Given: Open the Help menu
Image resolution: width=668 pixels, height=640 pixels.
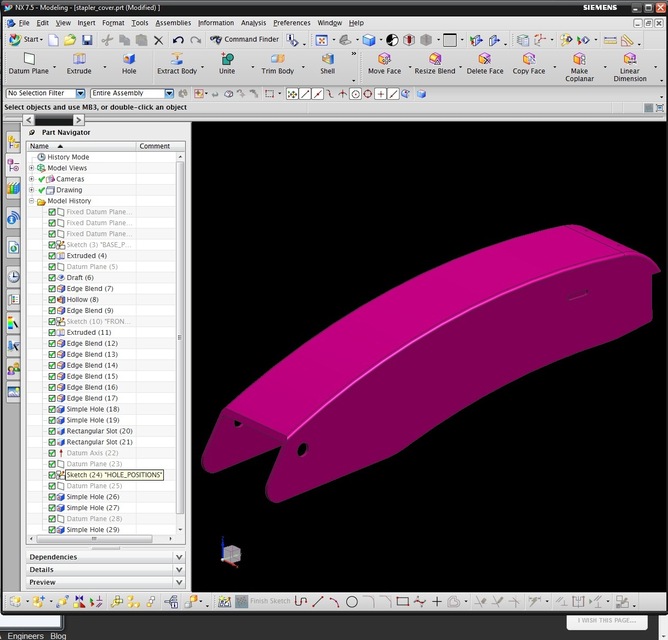Looking at the screenshot, I should (x=356, y=23).
